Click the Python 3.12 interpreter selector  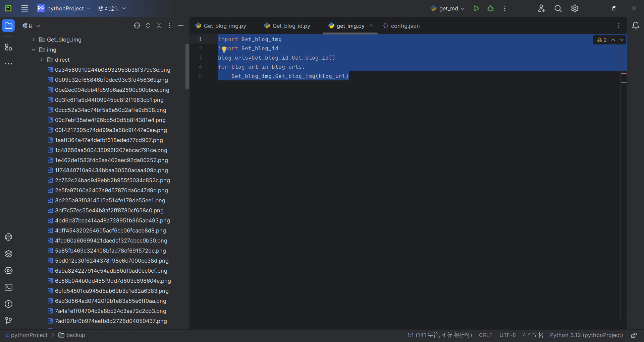point(586,335)
